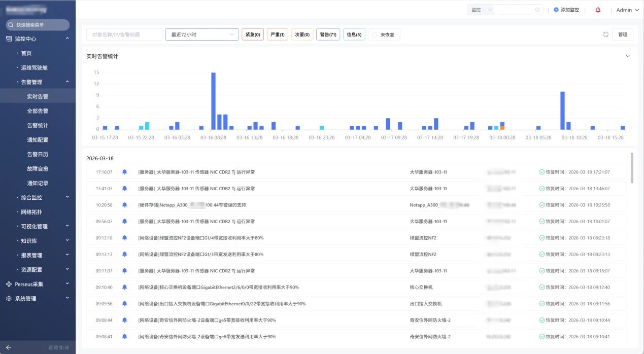Open the red notification bell in header
644x354 pixels.
(x=598, y=10)
